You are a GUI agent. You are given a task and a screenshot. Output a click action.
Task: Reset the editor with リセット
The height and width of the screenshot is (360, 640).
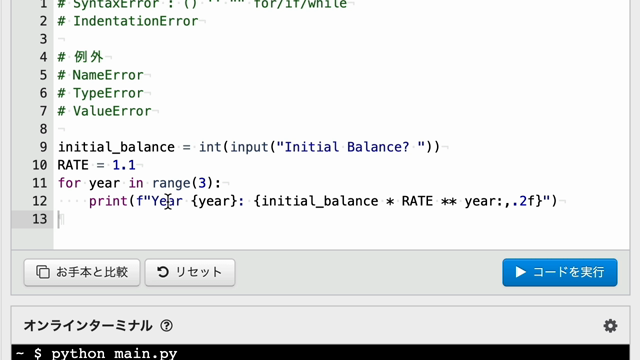click(190, 272)
